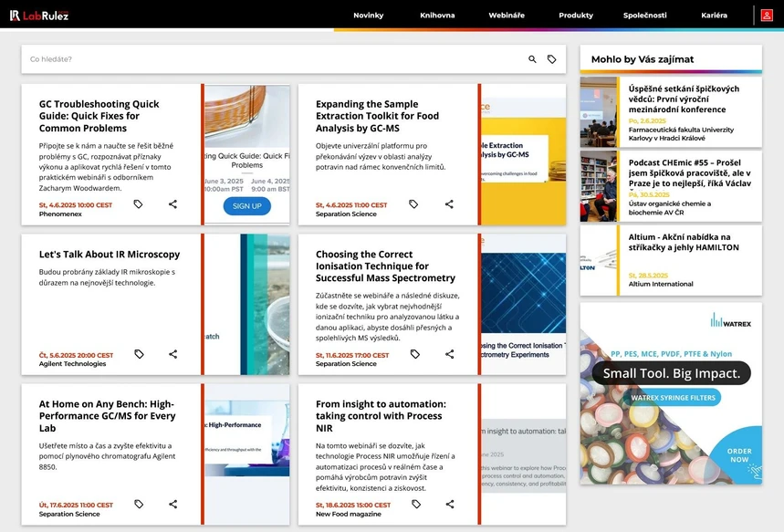Tag the GC Troubleshooting Quick Guide webinar

[x=138, y=204]
